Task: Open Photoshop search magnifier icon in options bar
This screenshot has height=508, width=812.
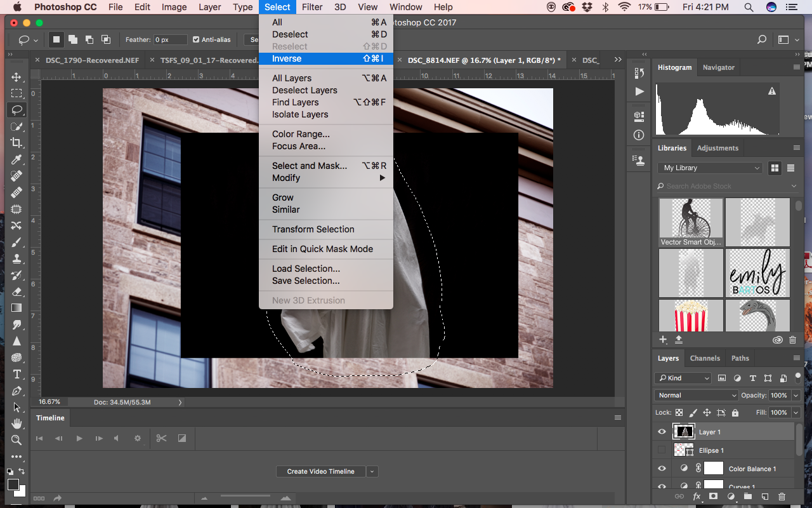Action: pyautogui.click(x=762, y=39)
